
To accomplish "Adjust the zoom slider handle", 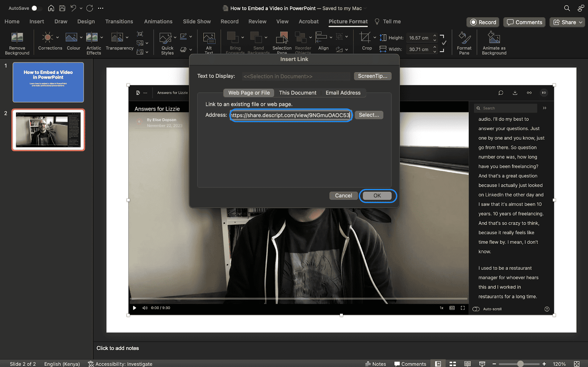I will [520, 364].
